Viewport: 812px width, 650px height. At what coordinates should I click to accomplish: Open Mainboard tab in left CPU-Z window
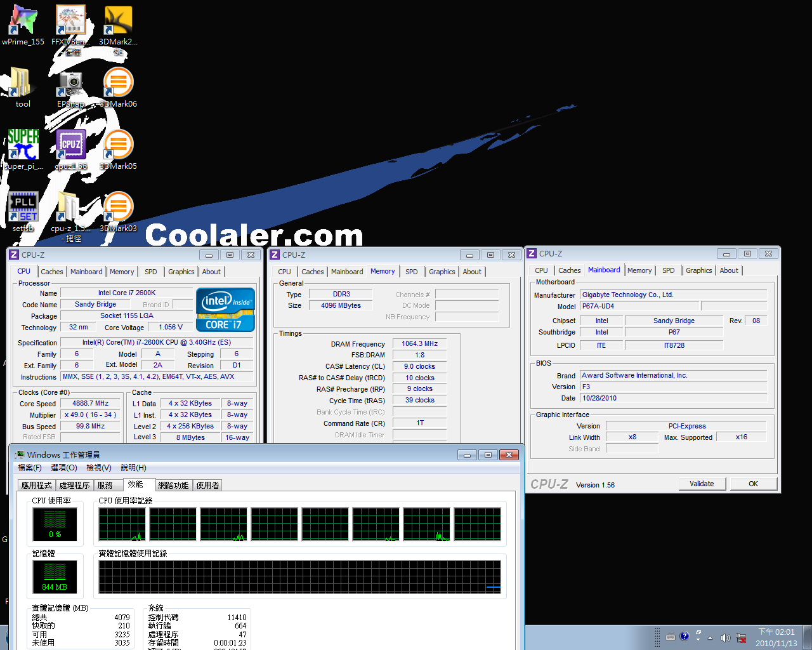[x=86, y=272]
